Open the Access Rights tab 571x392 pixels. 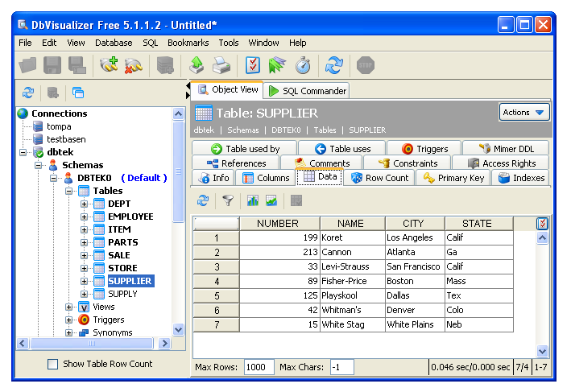coord(501,163)
